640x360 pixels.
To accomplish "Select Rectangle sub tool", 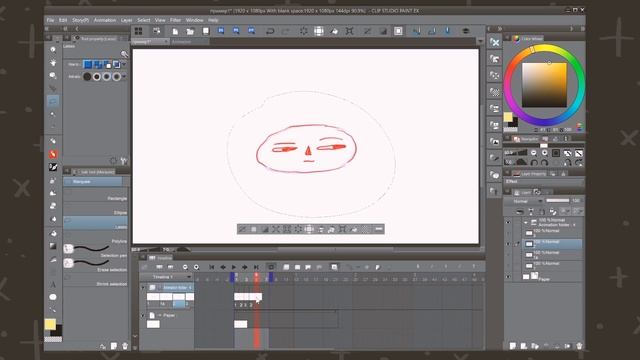I will [96, 195].
